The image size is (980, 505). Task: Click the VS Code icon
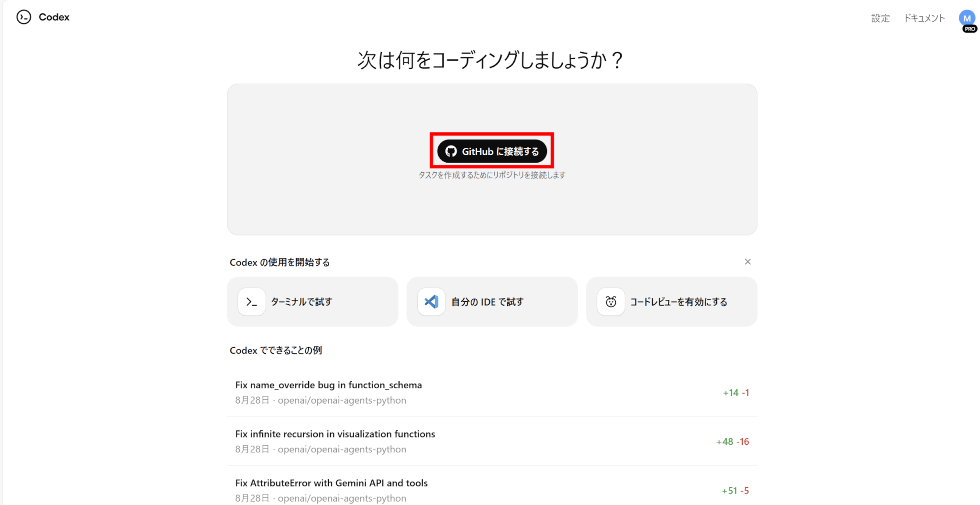coord(431,302)
